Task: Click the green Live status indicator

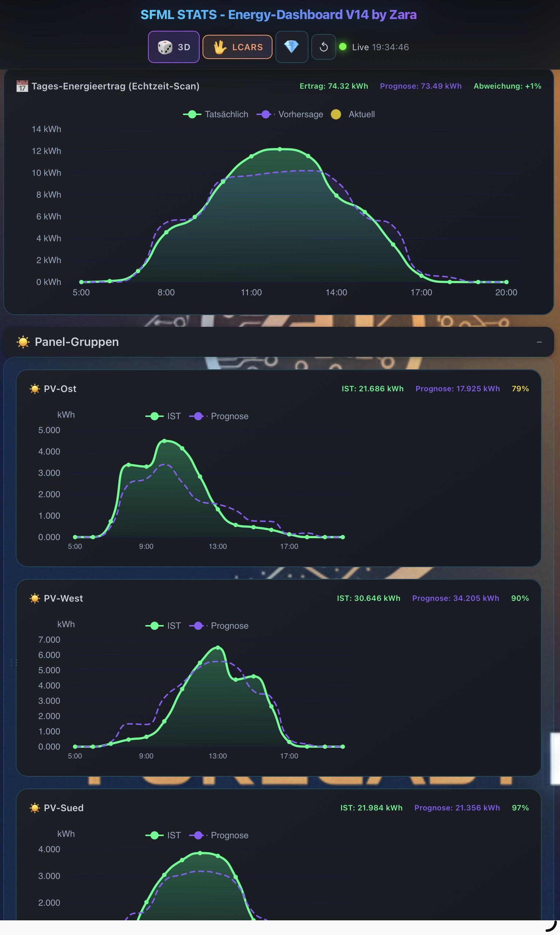Action: point(343,47)
